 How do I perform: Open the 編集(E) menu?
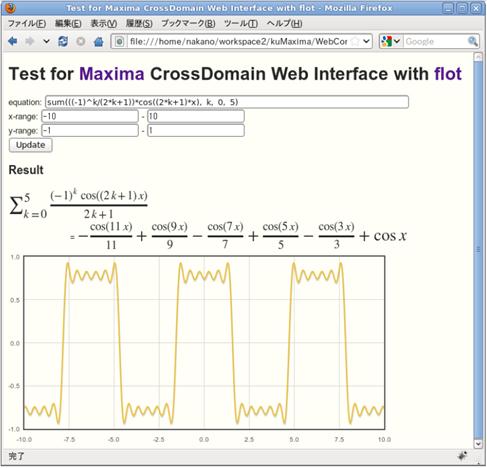coord(68,24)
